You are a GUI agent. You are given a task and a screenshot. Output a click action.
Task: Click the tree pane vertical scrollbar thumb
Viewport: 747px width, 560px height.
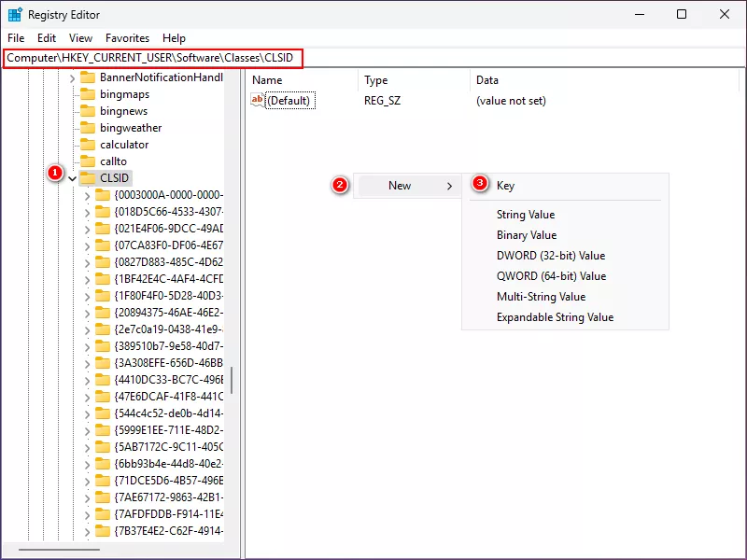(232, 380)
